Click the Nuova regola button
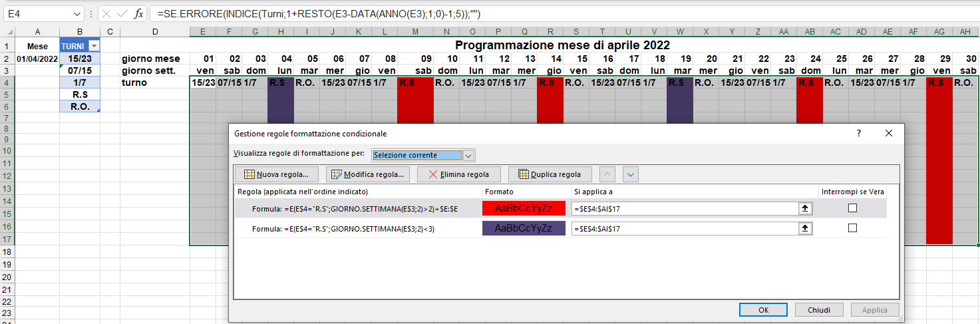 (277, 174)
